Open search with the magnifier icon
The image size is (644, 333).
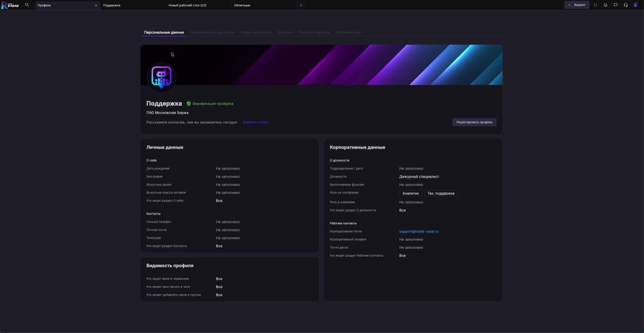pos(27,5)
